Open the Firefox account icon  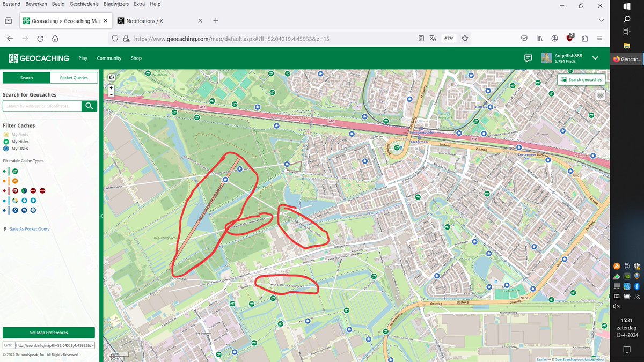[554, 39]
